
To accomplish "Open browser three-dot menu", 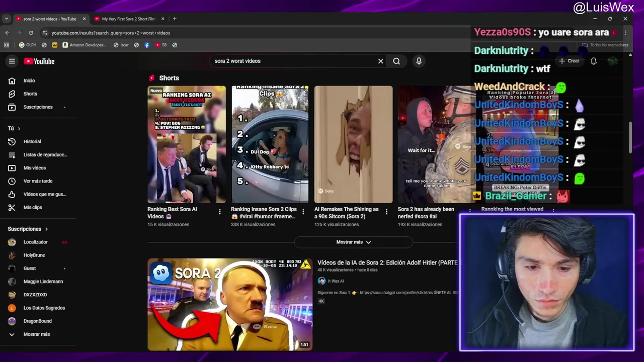I will 625,33.
